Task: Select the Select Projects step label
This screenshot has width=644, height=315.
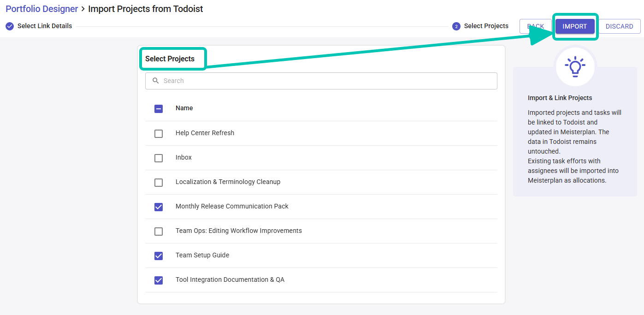Action: click(486, 26)
